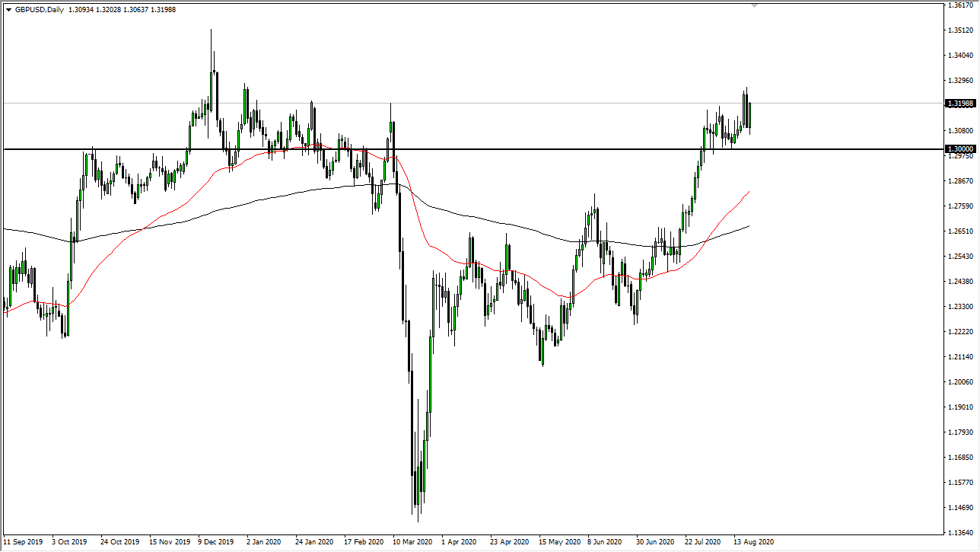Click the high price 1.32028 text

110,9
